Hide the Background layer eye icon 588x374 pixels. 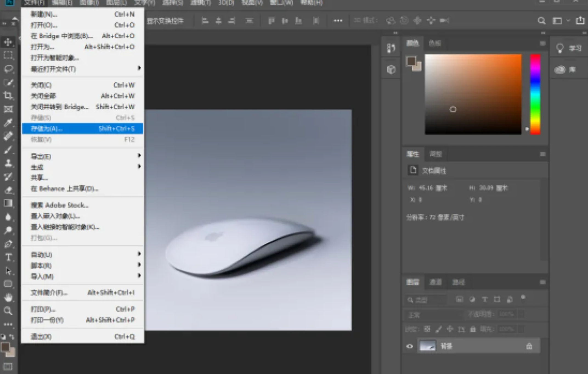(x=410, y=346)
